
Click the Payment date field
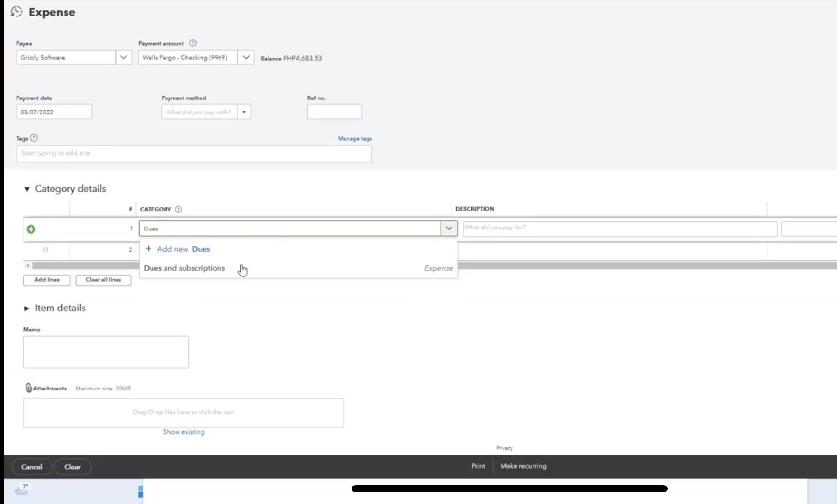tap(54, 112)
